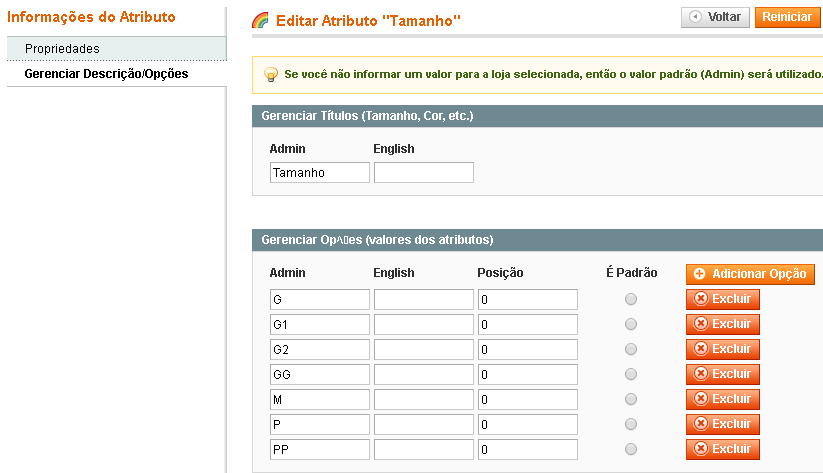Set G as the default option

click(631, 299)
